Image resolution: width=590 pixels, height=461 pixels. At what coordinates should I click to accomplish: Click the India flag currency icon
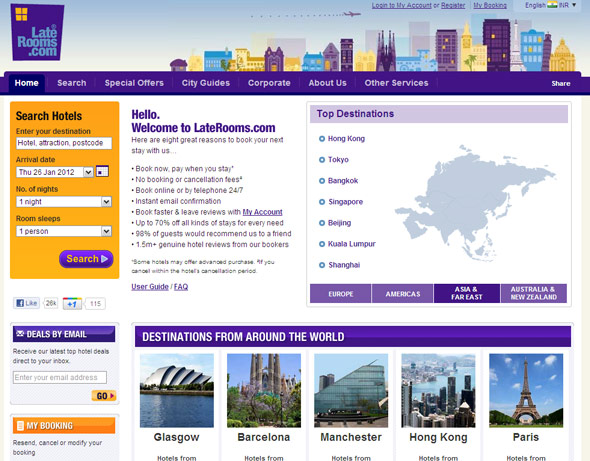[552, 5]
